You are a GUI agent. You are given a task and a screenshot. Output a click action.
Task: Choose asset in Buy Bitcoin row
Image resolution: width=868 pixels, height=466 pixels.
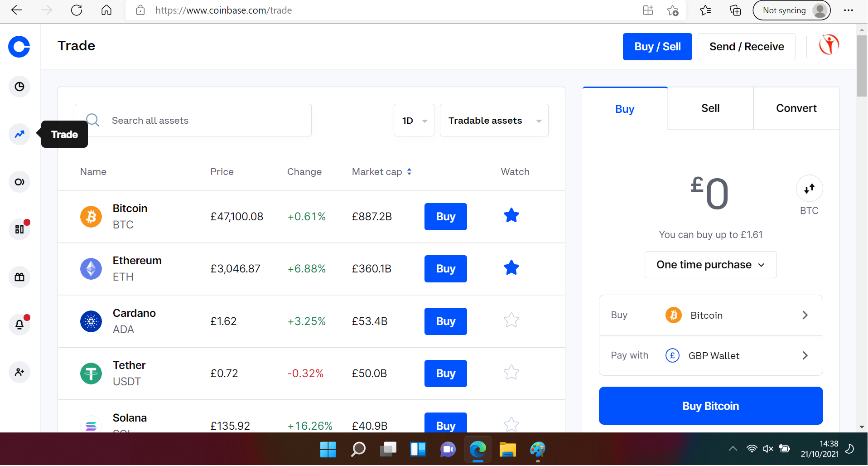click(711, 315)
